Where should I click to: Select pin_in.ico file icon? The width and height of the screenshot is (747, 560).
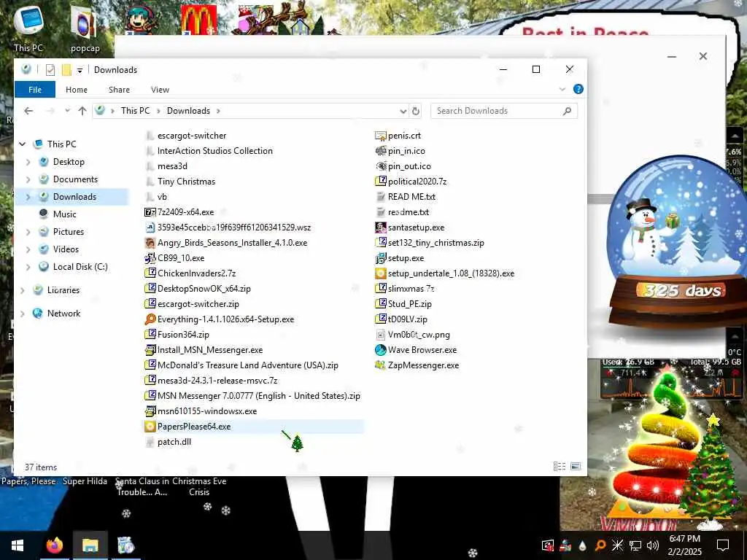[381, 151]
